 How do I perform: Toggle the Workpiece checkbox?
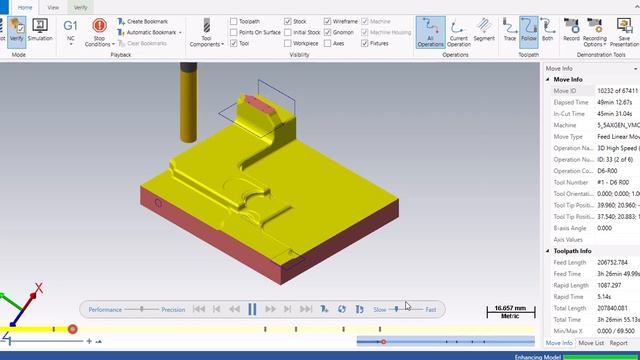click(288, 43)
